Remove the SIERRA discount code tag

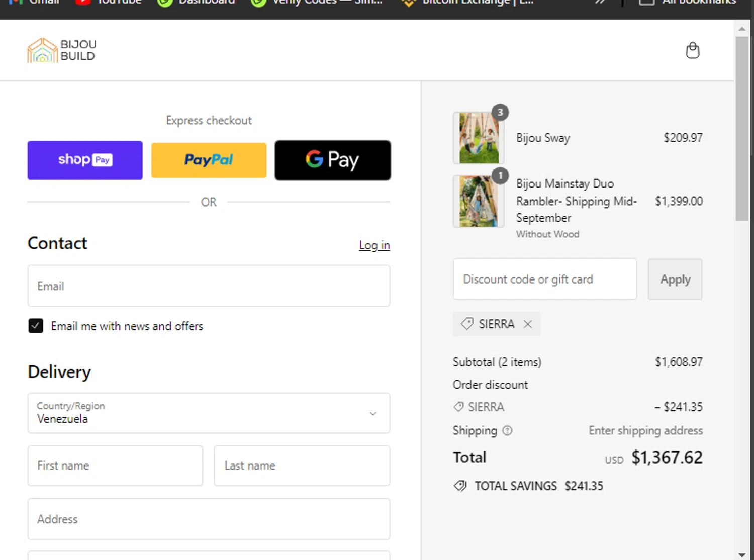click(527, 324)
